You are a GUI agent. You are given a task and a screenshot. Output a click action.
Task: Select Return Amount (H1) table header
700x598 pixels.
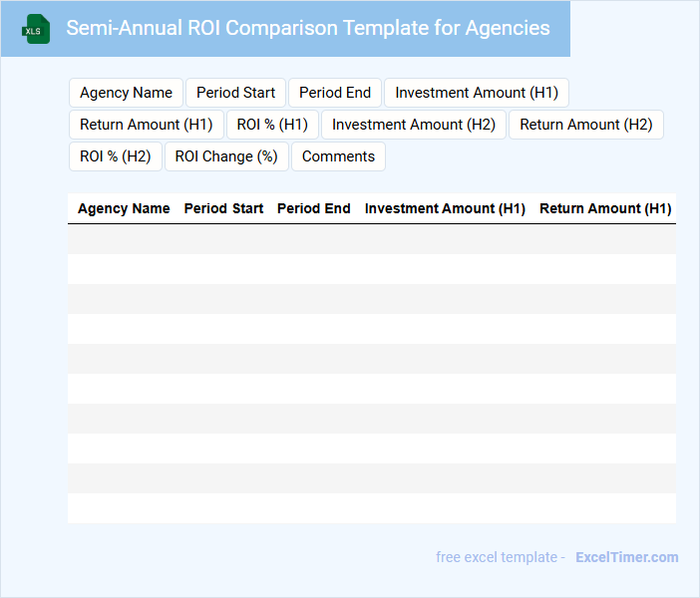pyautogui.click(x=605, y=209)
